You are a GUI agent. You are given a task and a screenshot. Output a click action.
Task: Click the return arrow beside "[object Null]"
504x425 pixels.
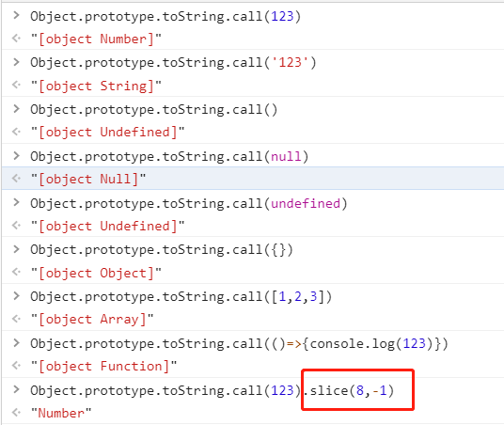click(16, 178)
